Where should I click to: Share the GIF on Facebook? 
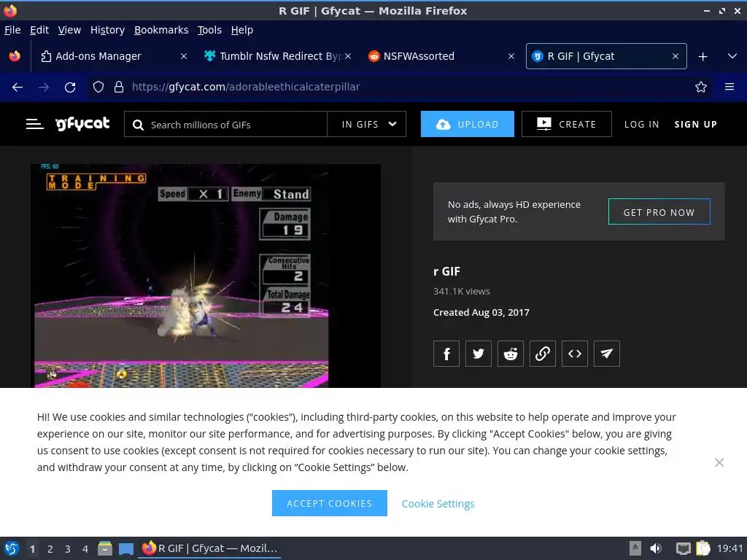[446, 354]
